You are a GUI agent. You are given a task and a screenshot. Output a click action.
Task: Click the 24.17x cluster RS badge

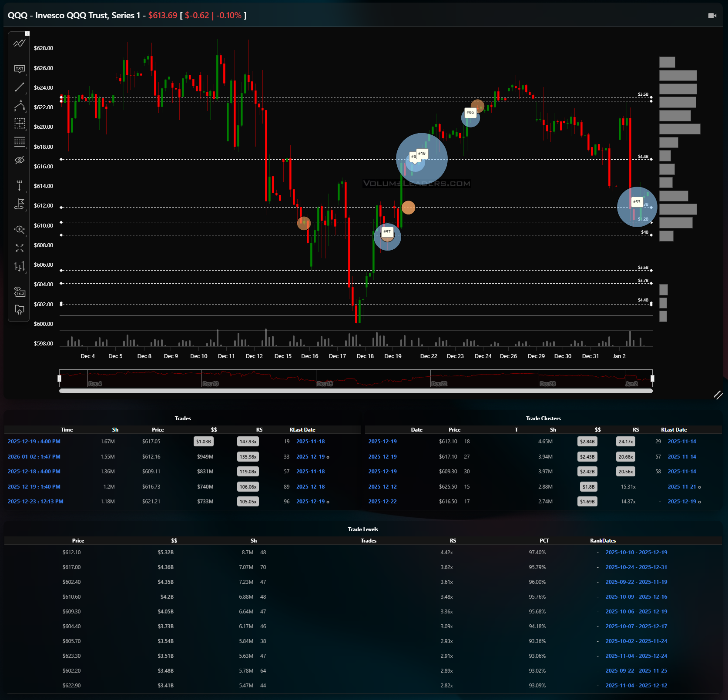(626, 442)
